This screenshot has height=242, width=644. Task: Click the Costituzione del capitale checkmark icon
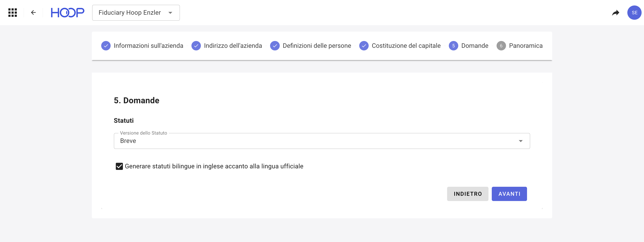pos(364,46)
